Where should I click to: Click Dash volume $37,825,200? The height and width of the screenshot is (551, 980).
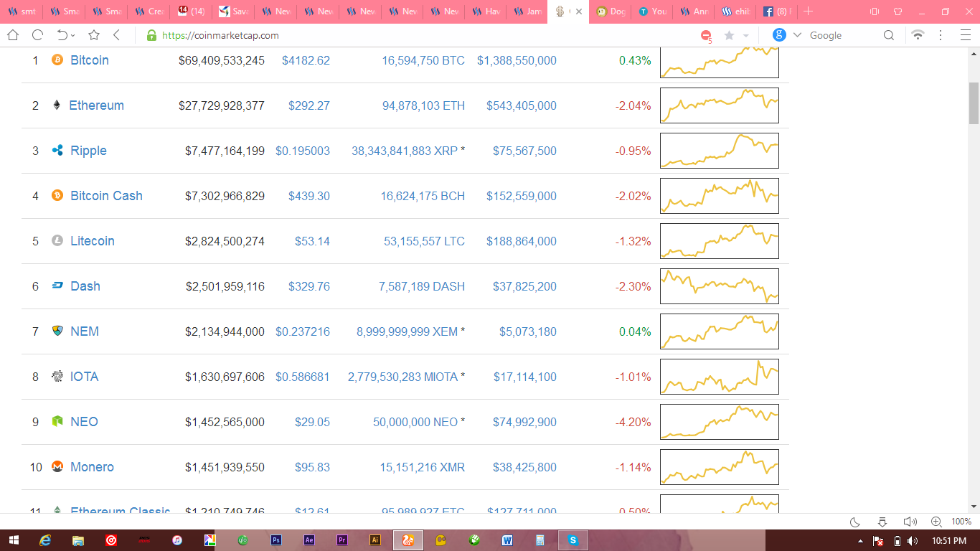click(524, 286)
